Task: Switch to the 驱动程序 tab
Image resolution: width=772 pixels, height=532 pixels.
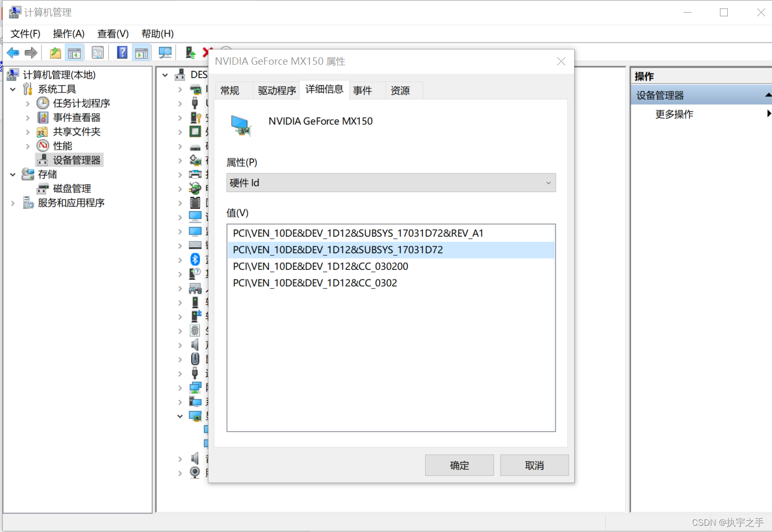Action: coord(277,91)
